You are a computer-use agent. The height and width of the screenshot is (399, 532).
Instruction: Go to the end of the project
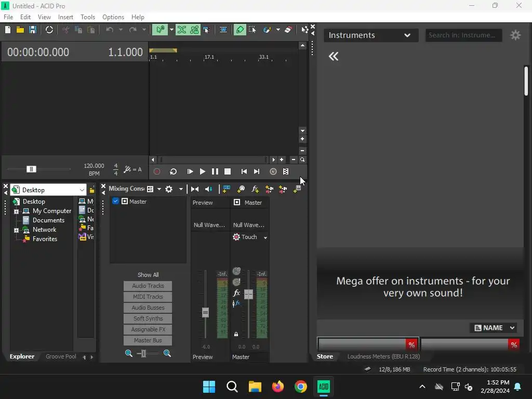click(x=257, y=171)
